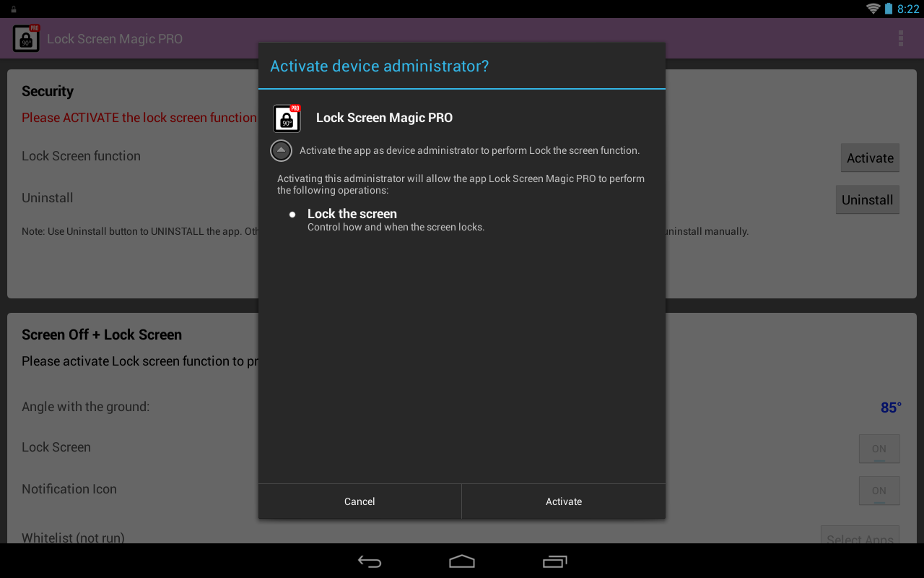Click the 85° angle value
This screenshot has width=924, height=578.
click(x=891, y=407)
